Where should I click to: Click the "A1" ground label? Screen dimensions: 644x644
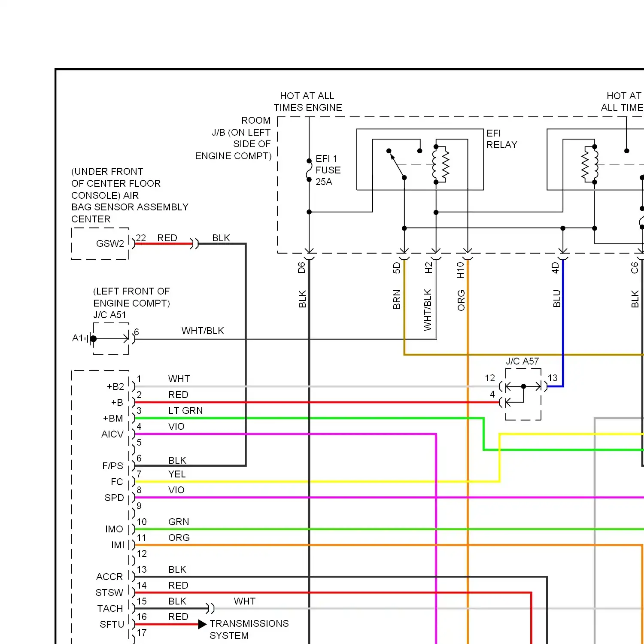(x=78, y=338)
